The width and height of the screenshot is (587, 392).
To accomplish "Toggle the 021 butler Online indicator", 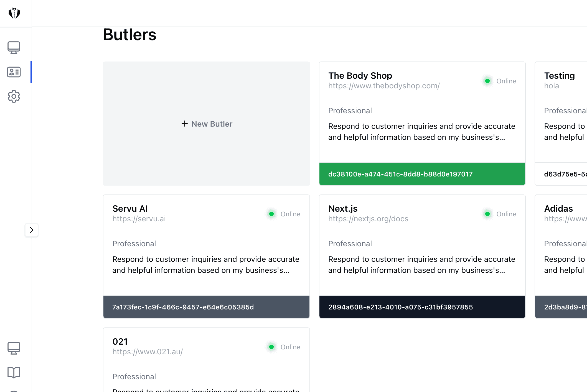I will pos(271,347).
